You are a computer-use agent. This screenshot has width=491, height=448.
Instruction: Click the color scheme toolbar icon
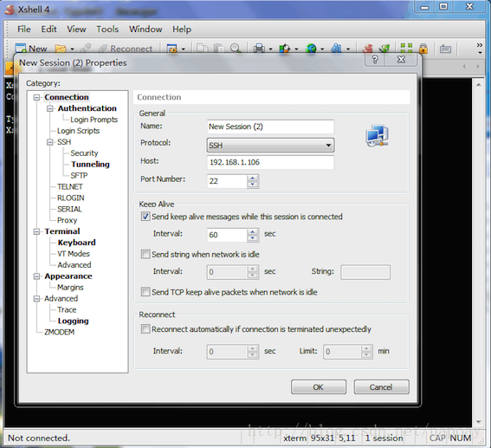click(x=285, y=49)
